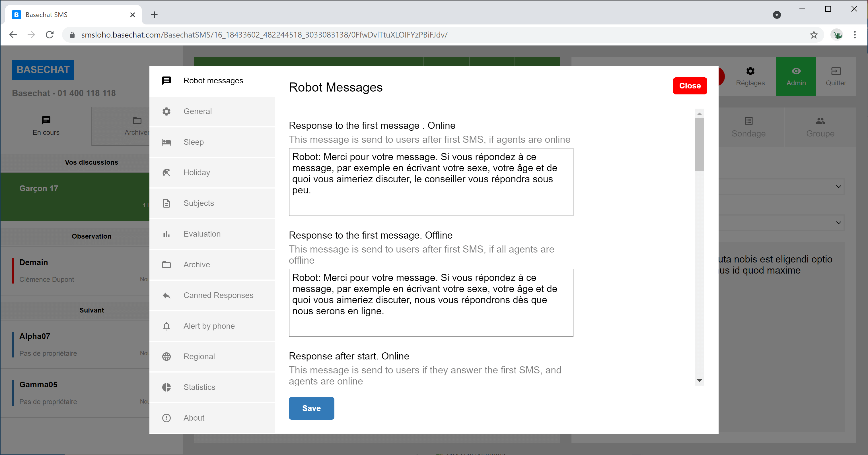Screen dimensions: 868x455
Task: Click the Regional globe icon
Action: pos(166,357)
